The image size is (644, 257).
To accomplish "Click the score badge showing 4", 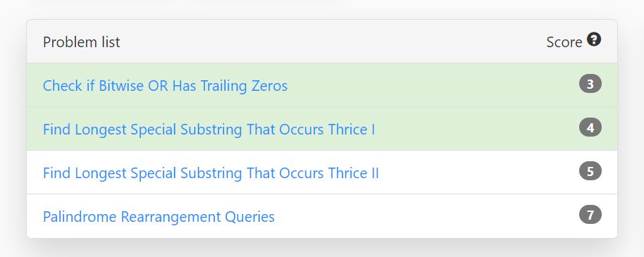I will tap(590, 127).
